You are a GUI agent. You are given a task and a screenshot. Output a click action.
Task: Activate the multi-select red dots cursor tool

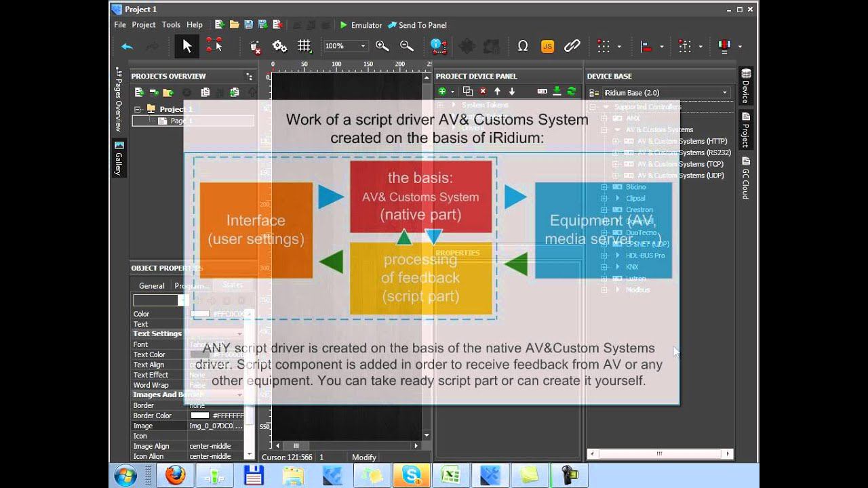[x=214, y=46]
